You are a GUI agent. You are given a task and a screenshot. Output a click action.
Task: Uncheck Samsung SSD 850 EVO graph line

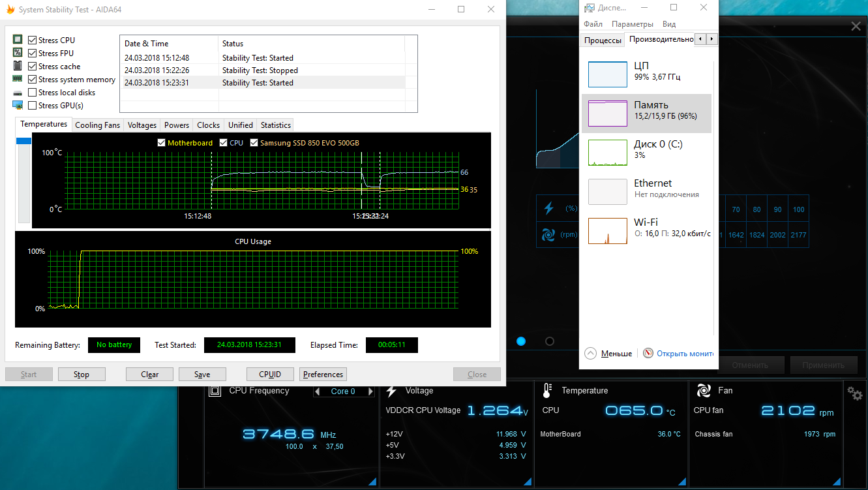[x=254, y=143]
